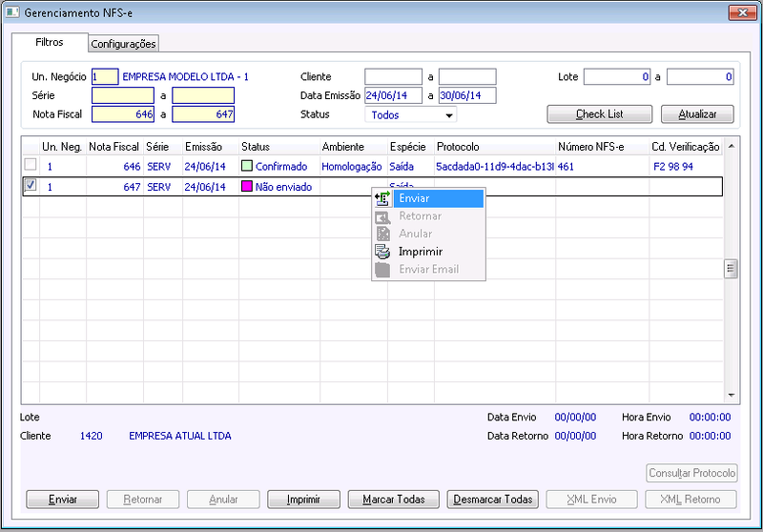The height and width of the screenshot is (532, 763).
Task: Click the scroll down arrow of grid
Action: point(731,396)
